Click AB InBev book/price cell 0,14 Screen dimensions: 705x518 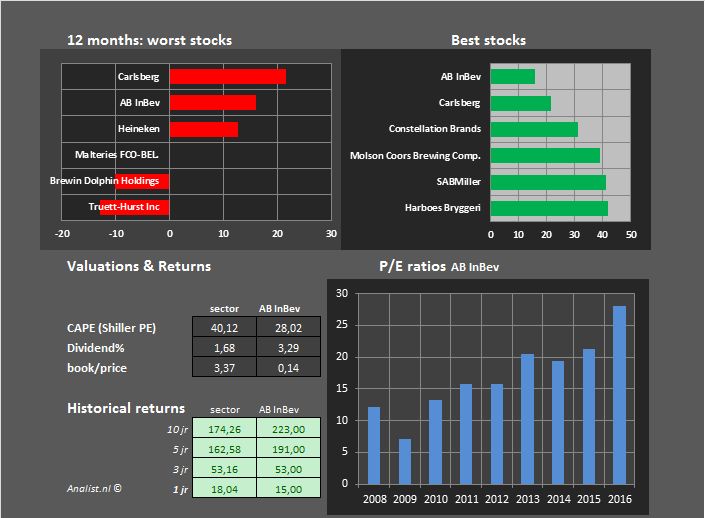coord(288,367)
